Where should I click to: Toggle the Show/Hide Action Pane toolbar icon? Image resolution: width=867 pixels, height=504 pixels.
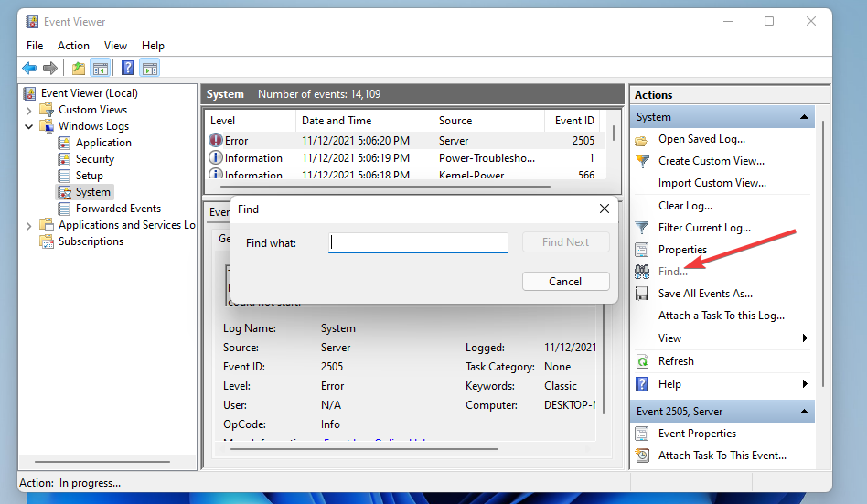pyautogui.click(x=150, y=68)
